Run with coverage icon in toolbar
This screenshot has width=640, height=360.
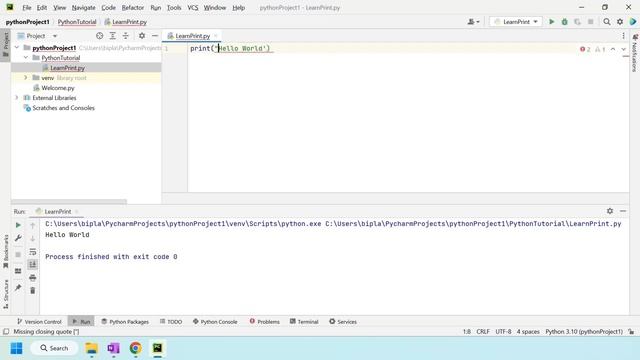click(577, 22)
